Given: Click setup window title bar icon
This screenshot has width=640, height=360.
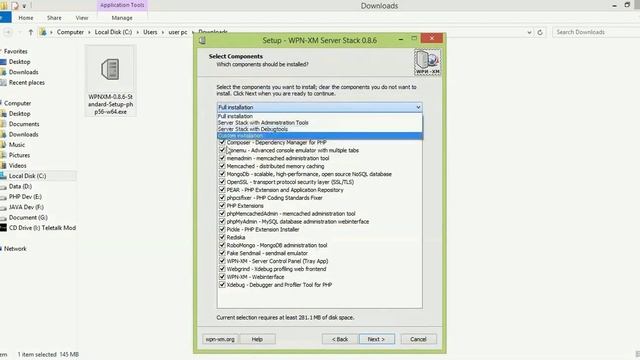Looking at the screenshot, I should (202, 40).
